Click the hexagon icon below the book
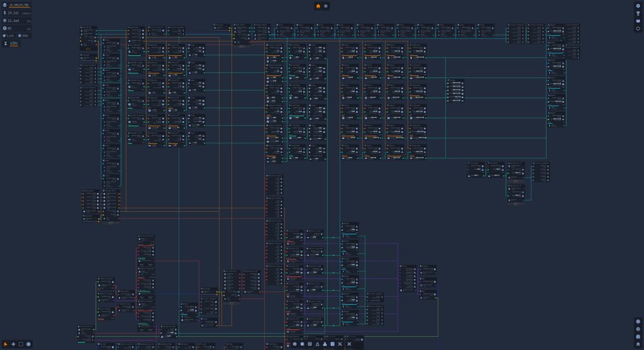Viewport: 644px width, 350px height. coord(638,28)
